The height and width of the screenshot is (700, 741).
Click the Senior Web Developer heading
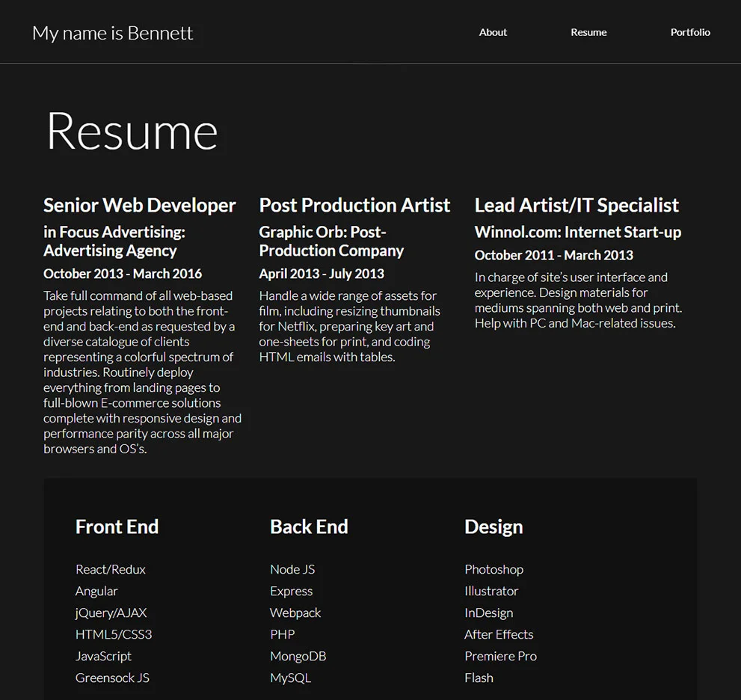coord(139,205)
